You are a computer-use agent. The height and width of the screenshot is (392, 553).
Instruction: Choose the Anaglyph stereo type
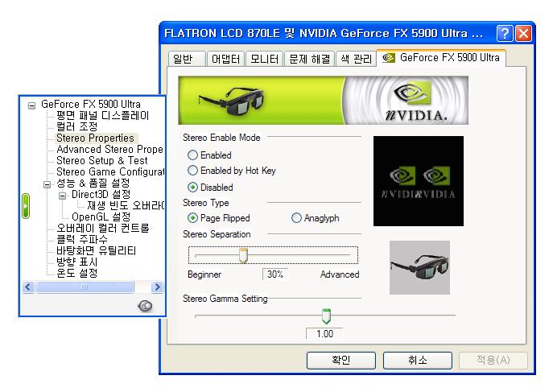tap(297, 218)
